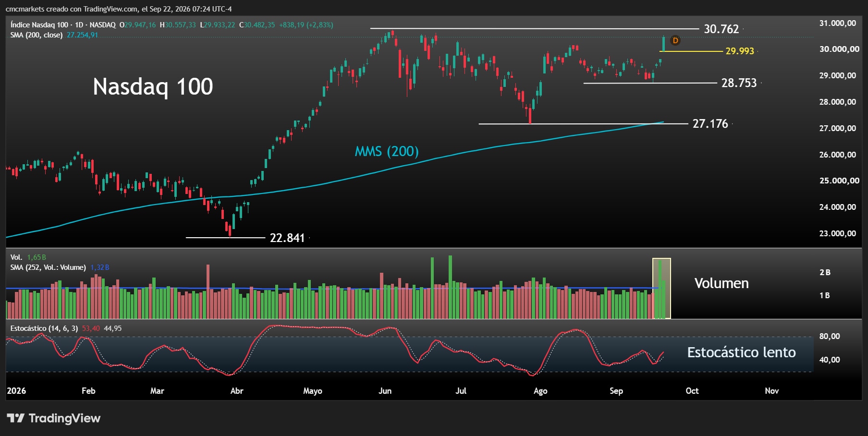Click the Feb label on the time axis
This screenshot has height=436, width=868.
pyautogui.click(x=88, y=391)
